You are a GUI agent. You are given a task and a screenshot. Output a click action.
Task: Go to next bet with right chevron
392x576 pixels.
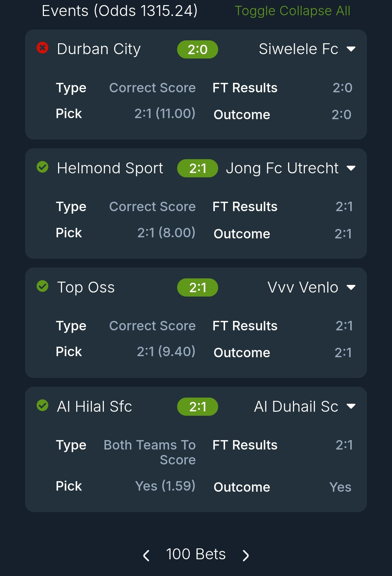[x=246, y=555]
